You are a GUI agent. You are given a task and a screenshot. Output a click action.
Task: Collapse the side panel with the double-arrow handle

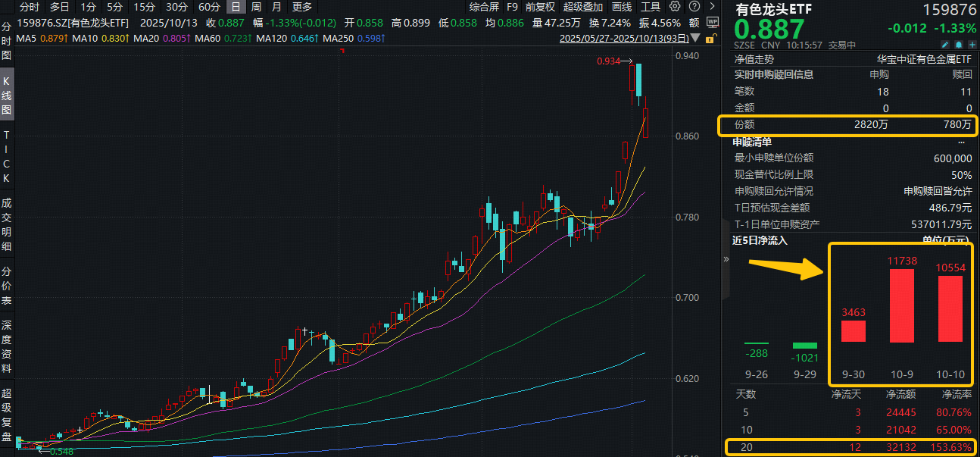pos(726,259)
